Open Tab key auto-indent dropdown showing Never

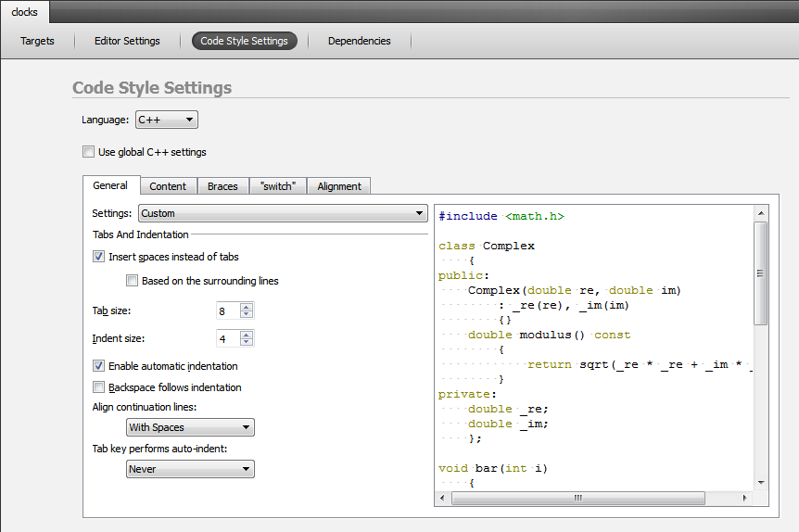(x=190, y=469)
